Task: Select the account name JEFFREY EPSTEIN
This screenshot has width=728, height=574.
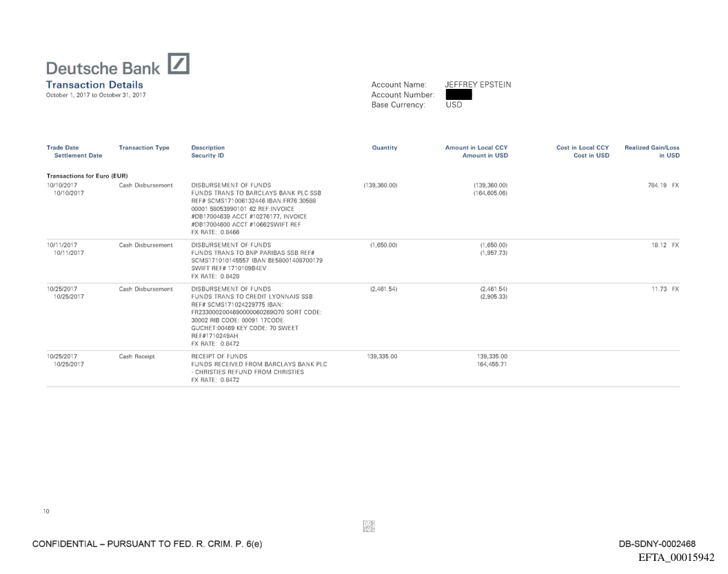Action: 478,85
